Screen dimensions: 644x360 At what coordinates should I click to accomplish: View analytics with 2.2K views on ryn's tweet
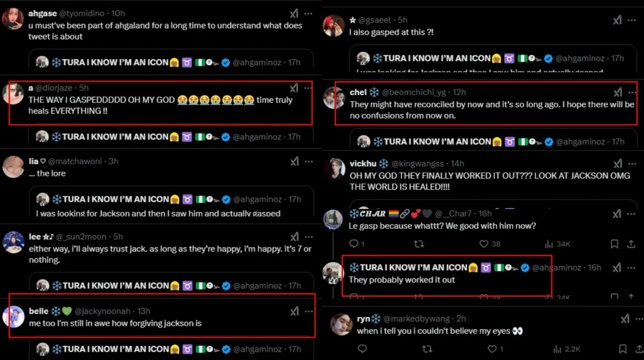[567, 349]
